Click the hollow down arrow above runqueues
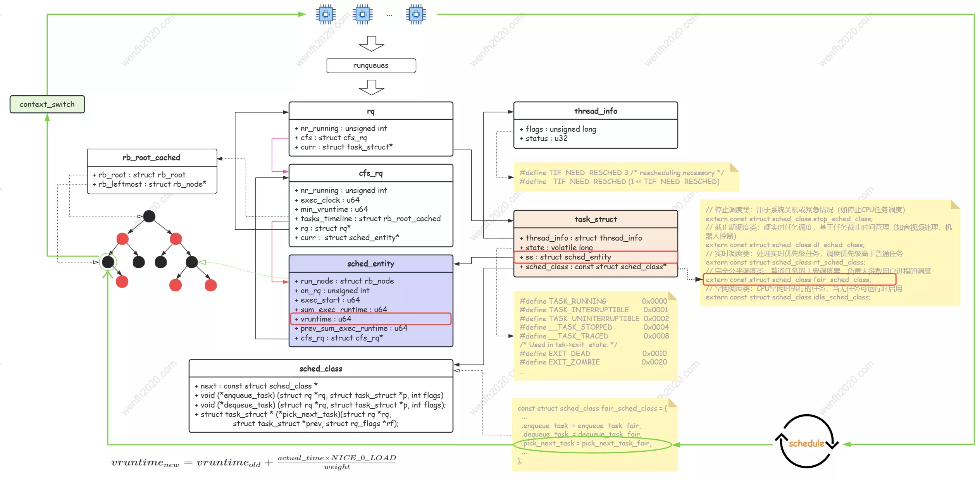This screenshot has height=480, width=980. 371,44
